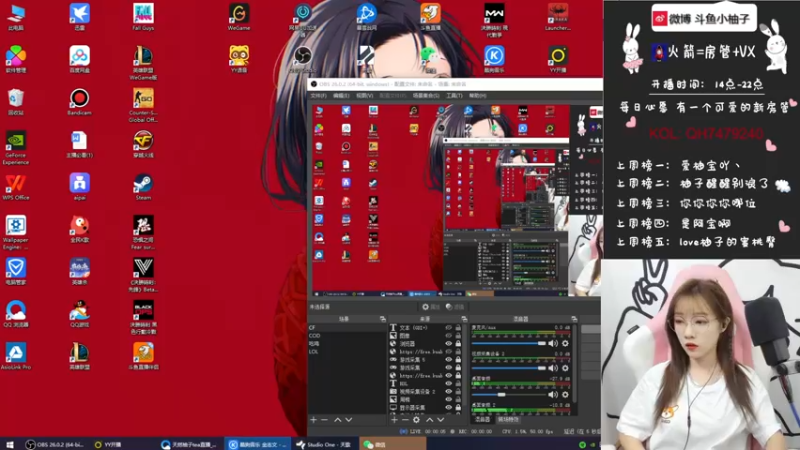Image resolution: width=800 pixels, height=450 pixels.
Task: Adjust the third mixer channel volume slider
Action: click(509, 394)
